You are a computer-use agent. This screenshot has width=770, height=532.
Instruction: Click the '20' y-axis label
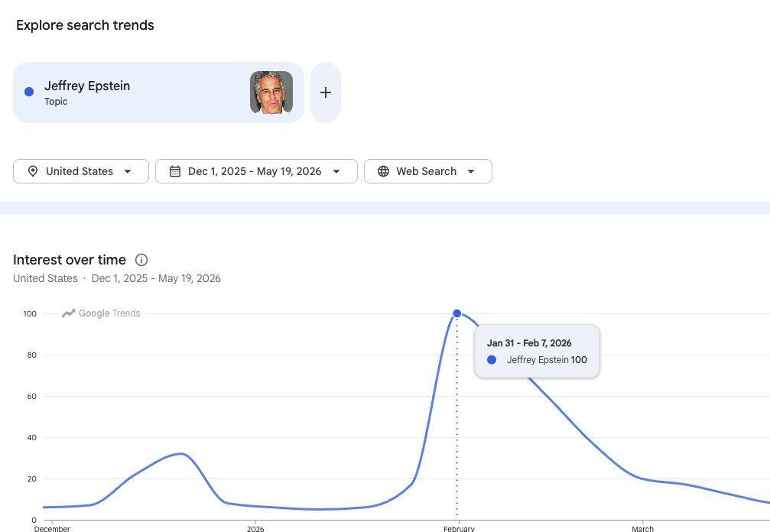coord(32,478)
